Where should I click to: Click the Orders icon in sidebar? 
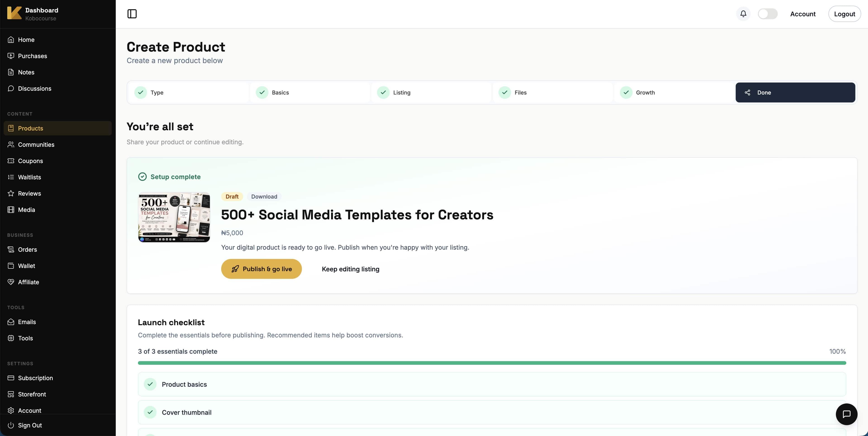coord(11,250)
